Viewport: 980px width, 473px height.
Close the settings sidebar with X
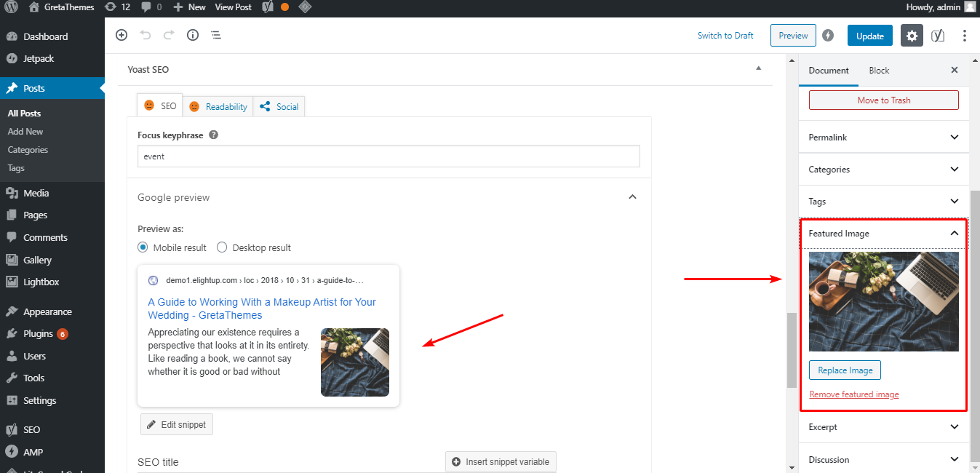[955, 71]
